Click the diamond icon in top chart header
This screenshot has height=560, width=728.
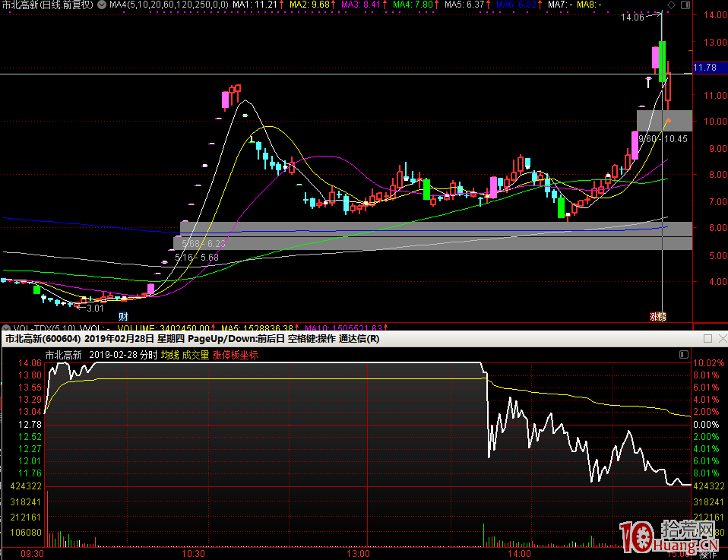tap(671, 5)
